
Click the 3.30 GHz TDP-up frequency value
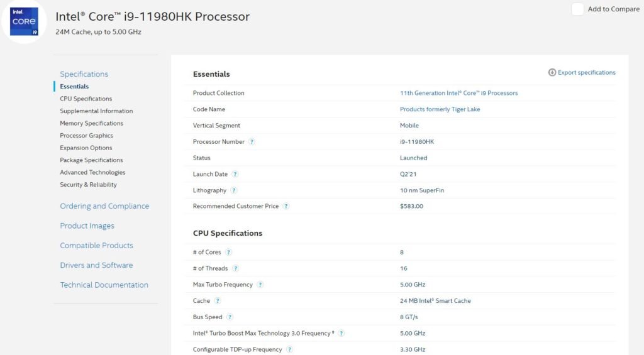point(413,349)
